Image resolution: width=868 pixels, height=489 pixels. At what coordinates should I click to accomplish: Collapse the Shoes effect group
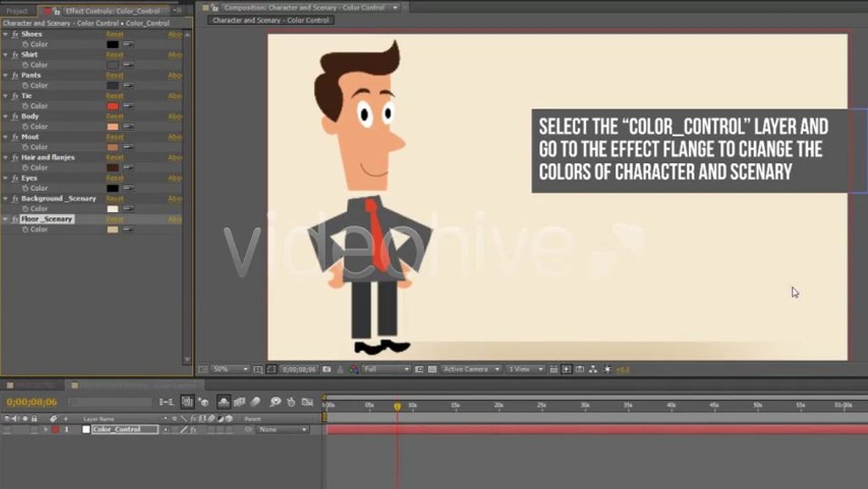5,34
